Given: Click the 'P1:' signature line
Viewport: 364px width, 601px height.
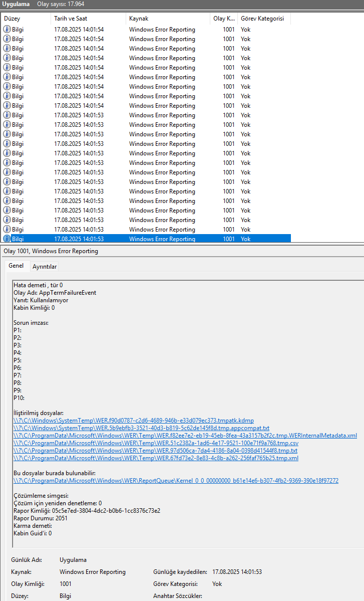Looking at the screenshot, I should coord(17,330).
